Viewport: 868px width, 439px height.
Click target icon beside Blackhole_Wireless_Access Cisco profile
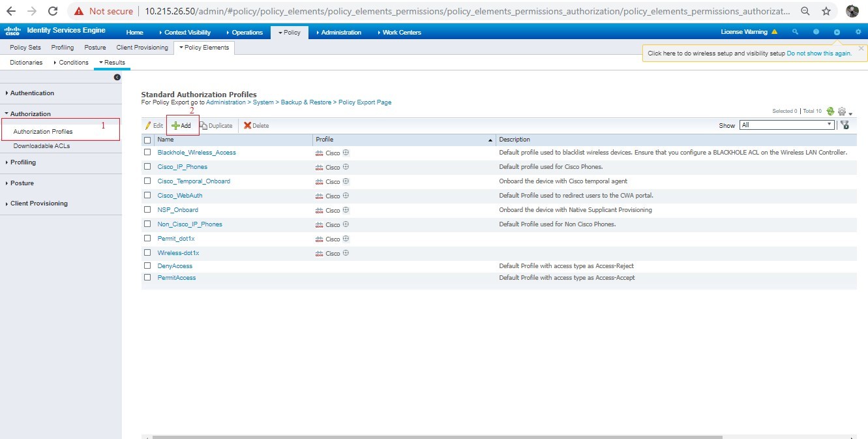(346, 153)
